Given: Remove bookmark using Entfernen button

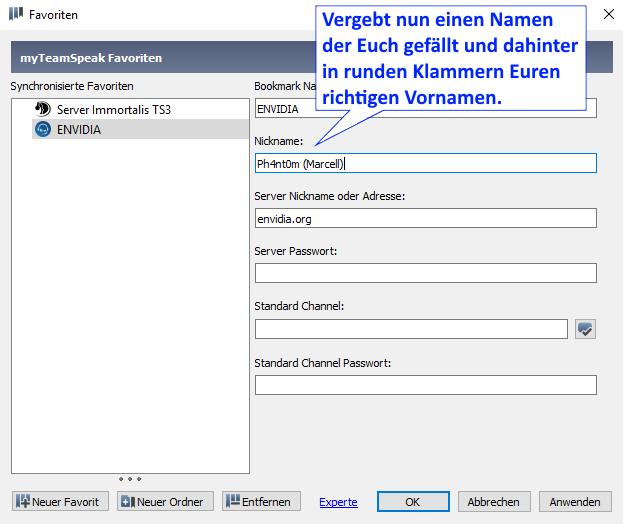Looking at the screenshot, I should click(x=261, y=501).
